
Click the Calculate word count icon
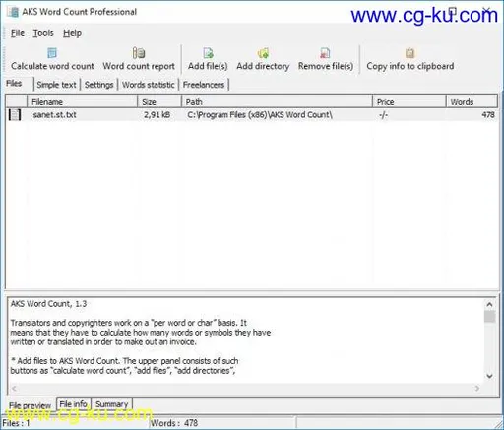[x=52, y=53]
